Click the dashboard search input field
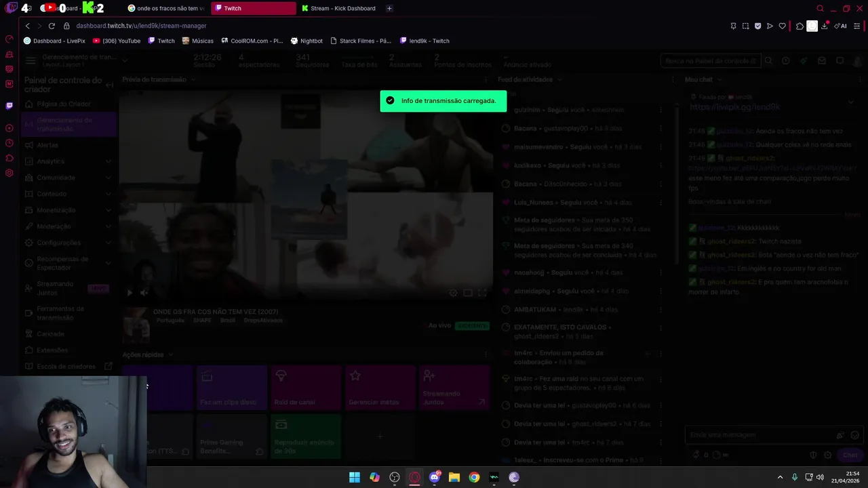 click(710, 61)
